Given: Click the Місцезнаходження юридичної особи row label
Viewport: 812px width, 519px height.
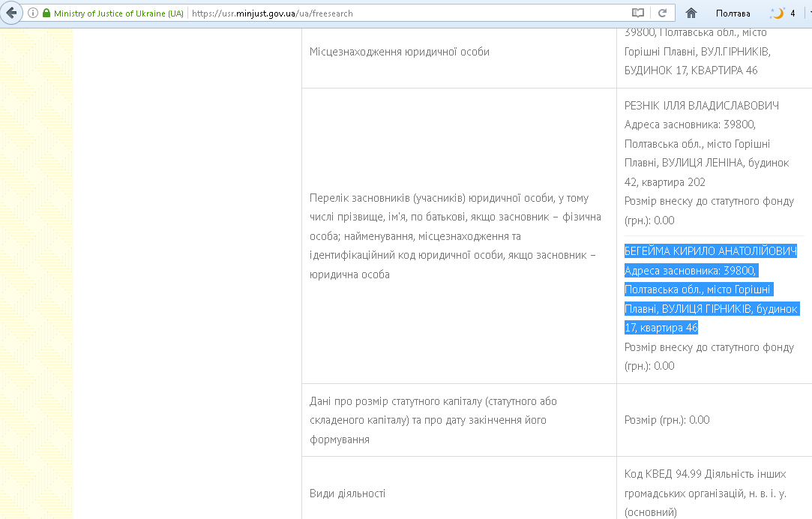Looking at the screenshot, I should point(399,52).
